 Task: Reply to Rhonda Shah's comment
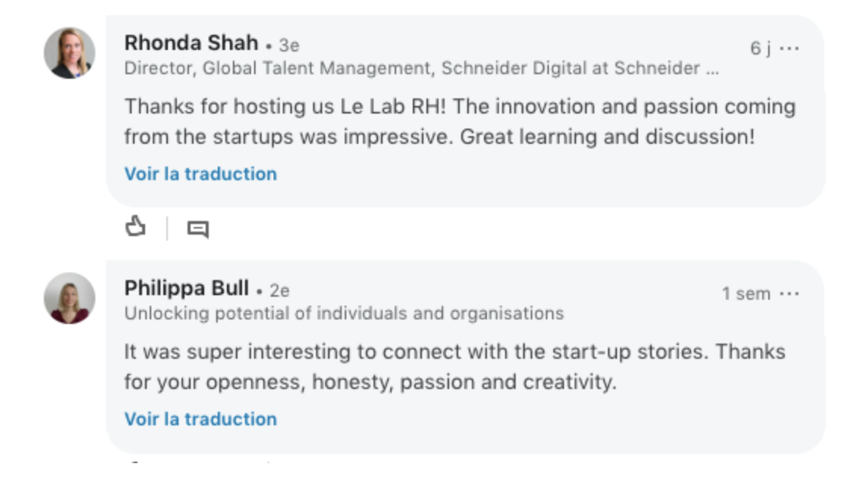(x=197, y=229)
